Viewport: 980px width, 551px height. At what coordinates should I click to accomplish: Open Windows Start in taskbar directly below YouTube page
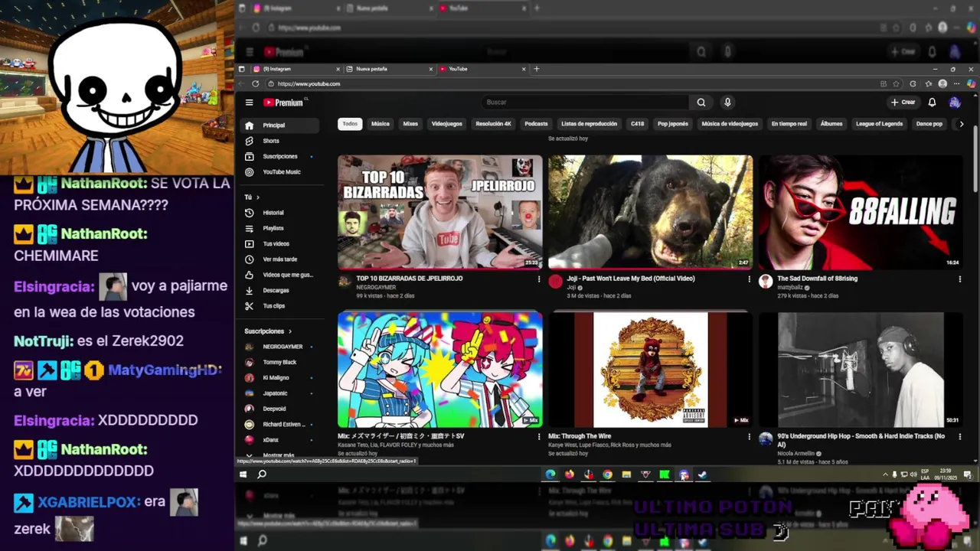tap(243, 474)
